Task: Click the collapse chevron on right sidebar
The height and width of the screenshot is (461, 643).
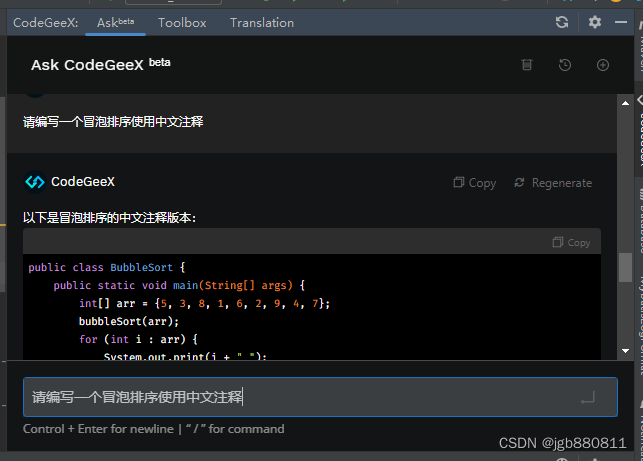Action: pos(639,100)
